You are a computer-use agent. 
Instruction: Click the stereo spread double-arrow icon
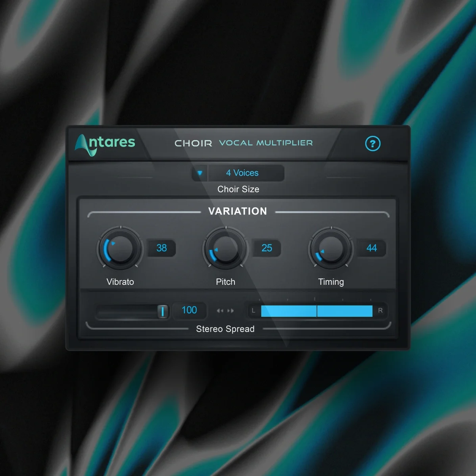pos(225,311)
